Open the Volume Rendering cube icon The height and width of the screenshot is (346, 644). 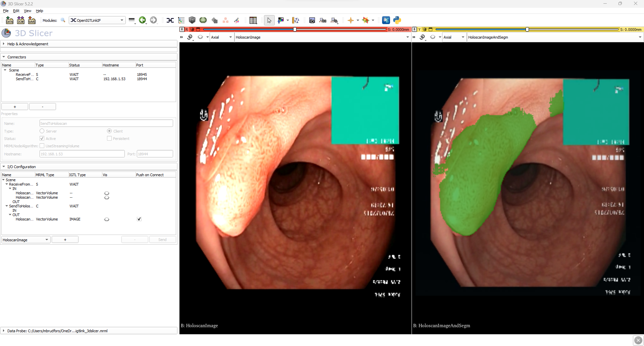192,20
